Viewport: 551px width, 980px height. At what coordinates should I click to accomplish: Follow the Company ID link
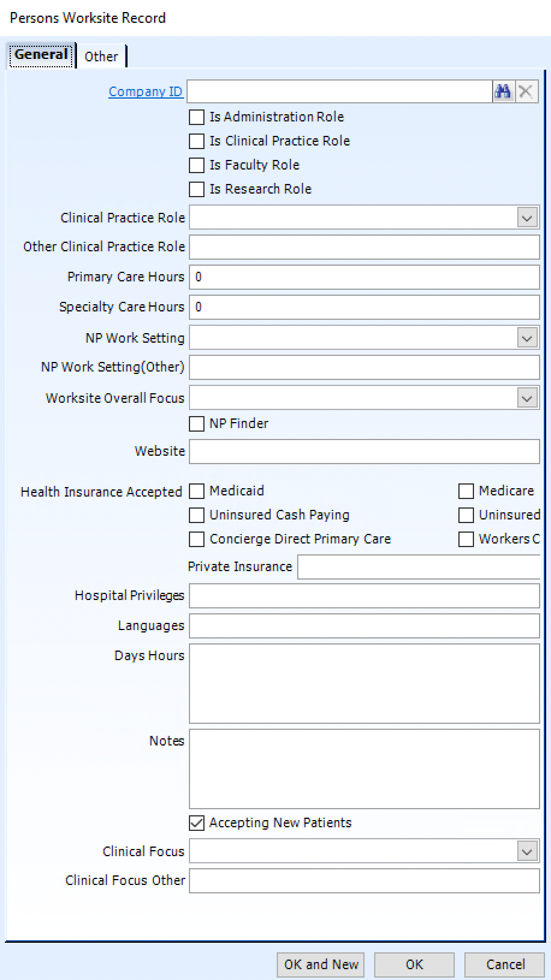point(146,91)
